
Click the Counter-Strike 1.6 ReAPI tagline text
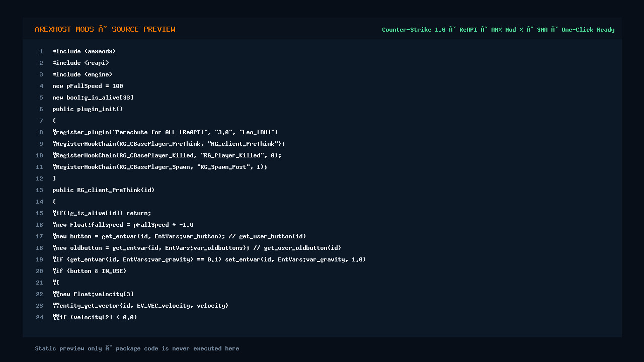pos(498,30)
